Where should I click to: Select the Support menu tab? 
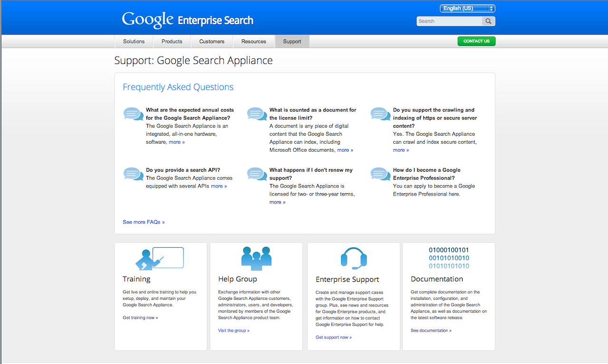(292, 41)
